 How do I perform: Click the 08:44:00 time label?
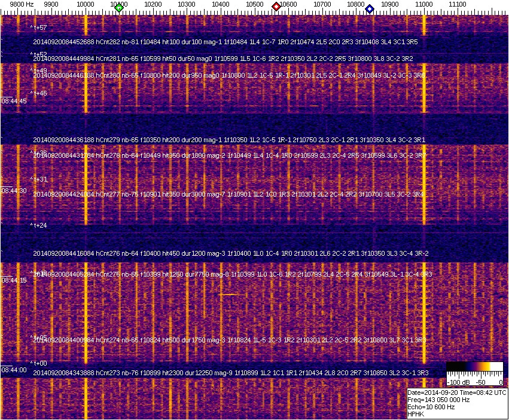coord(14,370)
